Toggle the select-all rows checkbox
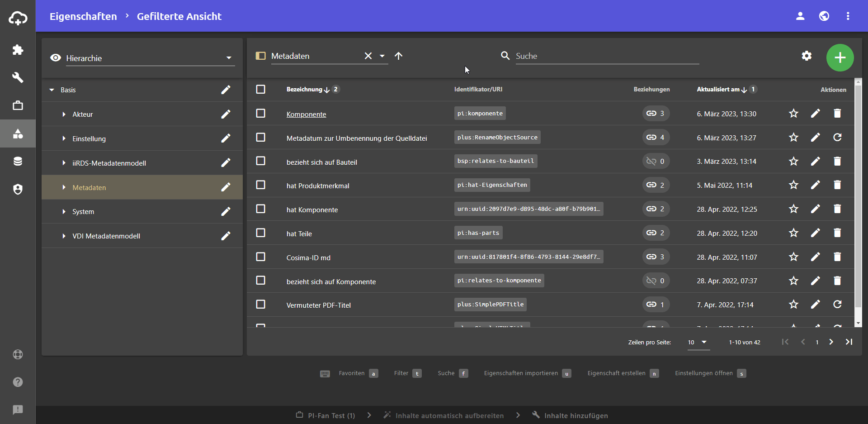The width and height of the screenshot is (868, 424). coord(260,89)
